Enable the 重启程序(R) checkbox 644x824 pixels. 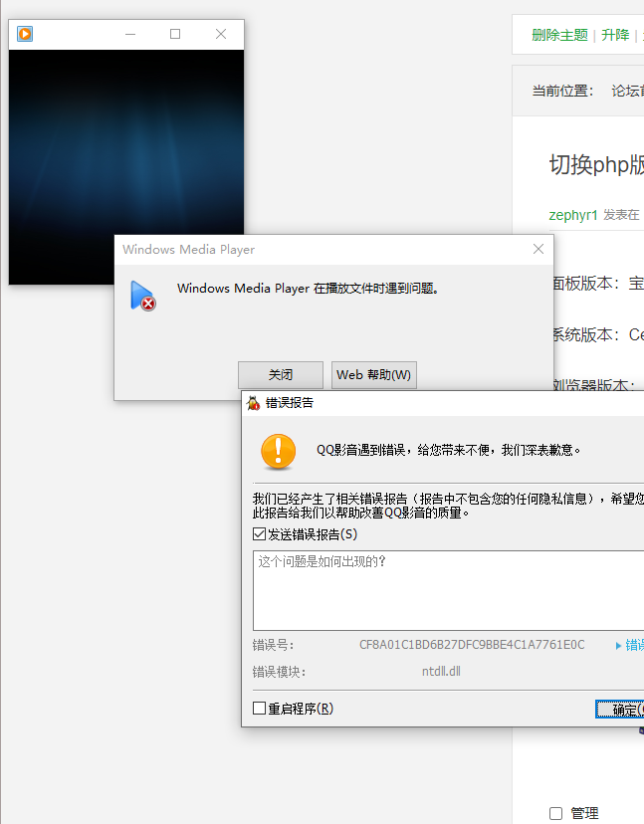[259, 709]
